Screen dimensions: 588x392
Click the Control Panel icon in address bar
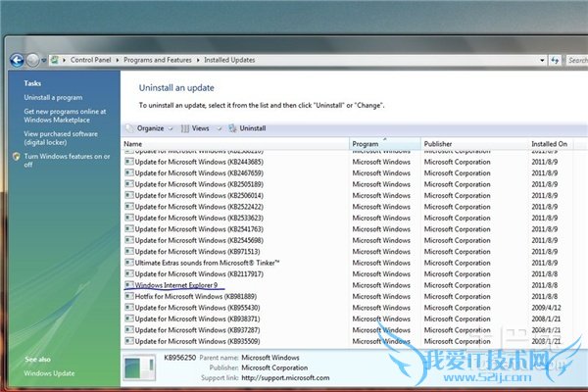tap(55, 60)
